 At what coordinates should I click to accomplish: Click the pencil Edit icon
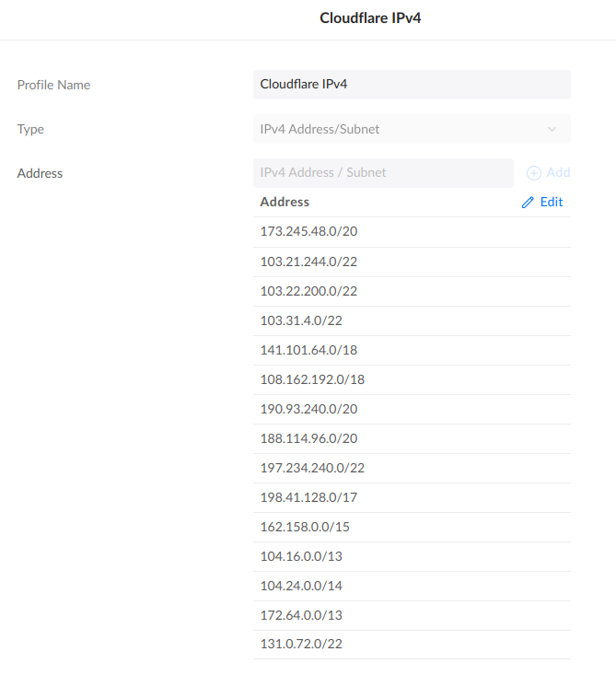[528, 203]
